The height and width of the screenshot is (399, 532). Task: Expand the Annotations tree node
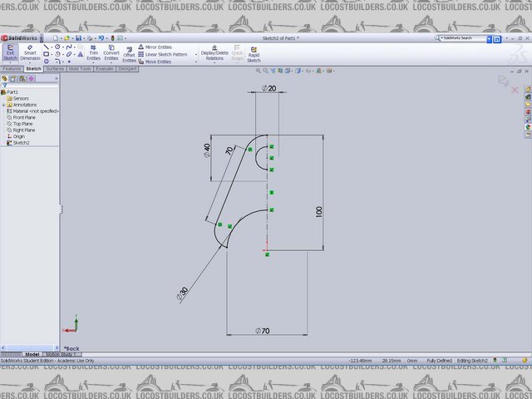click(x=3, y=105)
